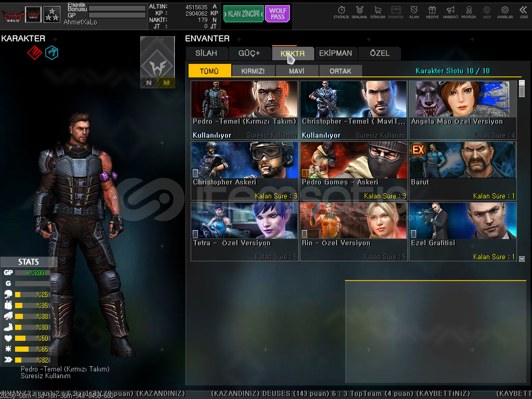This screenshot has height=399, width=532.
Task: Click the second clan logo in top bar
Action: 33,15
